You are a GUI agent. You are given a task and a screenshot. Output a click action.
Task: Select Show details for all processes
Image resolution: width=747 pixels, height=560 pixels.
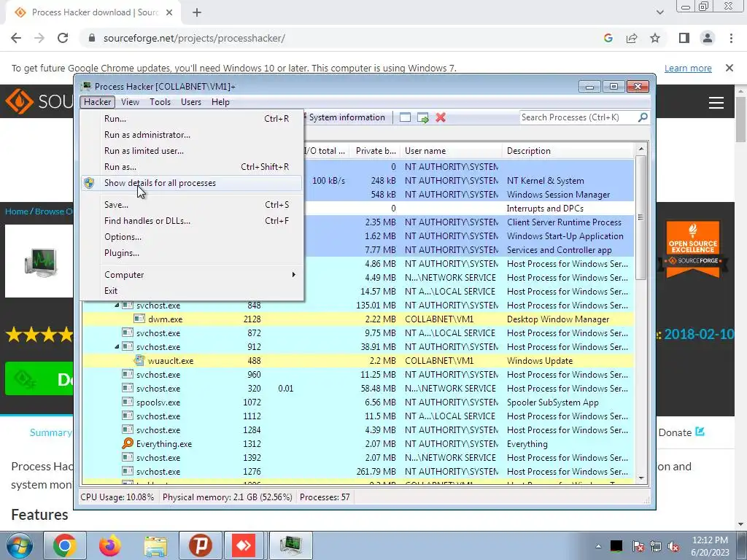coord(192,183)
